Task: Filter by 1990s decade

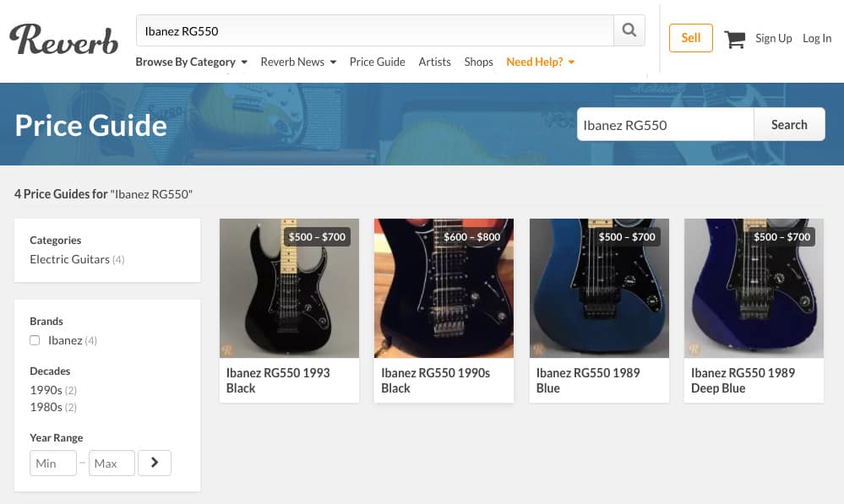Action: point(53,390)
